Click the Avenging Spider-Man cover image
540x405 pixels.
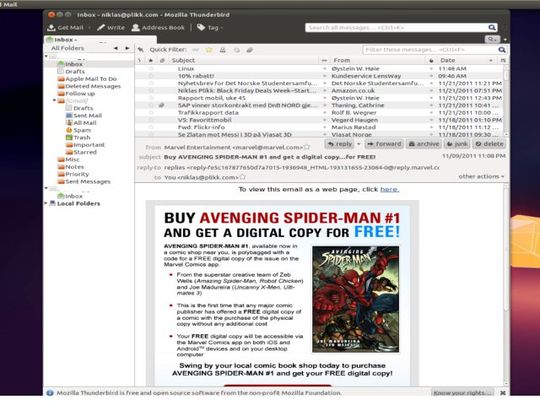[355, 299]
